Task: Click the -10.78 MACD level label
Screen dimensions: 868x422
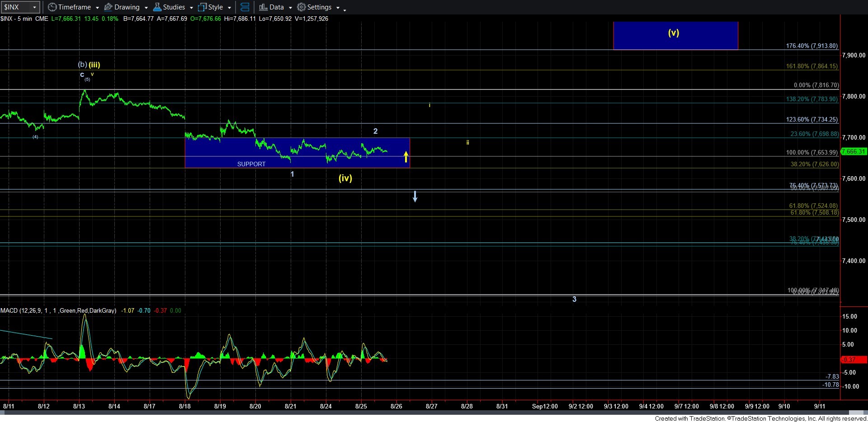Action: click(831, 385)
